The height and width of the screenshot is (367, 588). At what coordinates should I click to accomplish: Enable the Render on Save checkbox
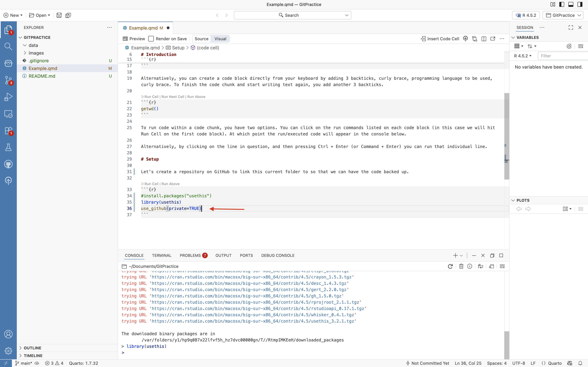click(x=151, y=39)
